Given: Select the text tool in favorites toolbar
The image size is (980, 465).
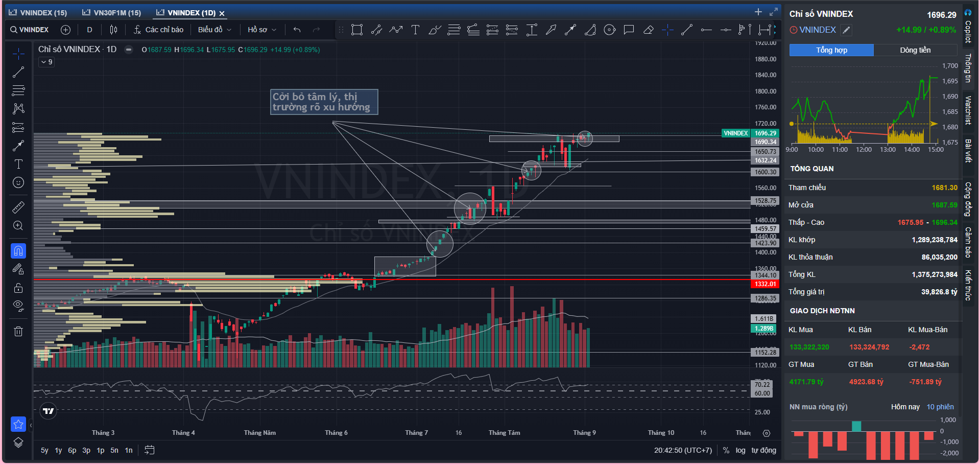Looking at the screenshot, I should tap(415, 30).
